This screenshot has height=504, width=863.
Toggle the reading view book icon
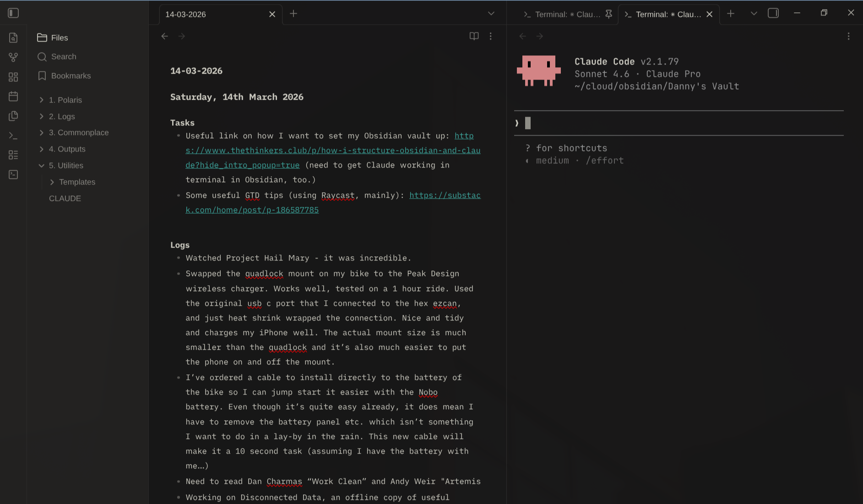coord(474,36)
